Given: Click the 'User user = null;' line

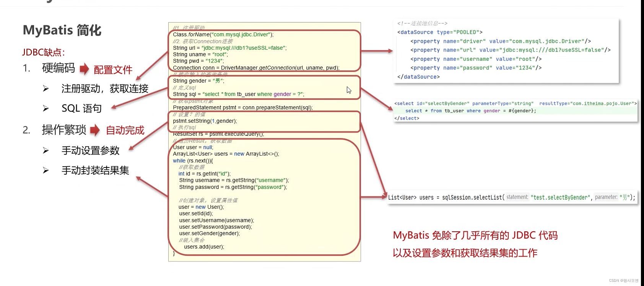Looking at the screenshot, I should [x=193, y=147].
